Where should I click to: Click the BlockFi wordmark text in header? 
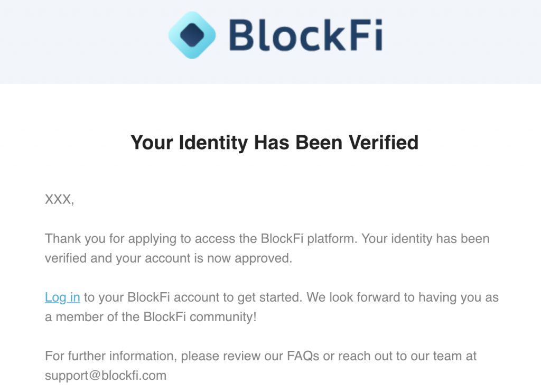pyautogui.click(x=306, y=35)
